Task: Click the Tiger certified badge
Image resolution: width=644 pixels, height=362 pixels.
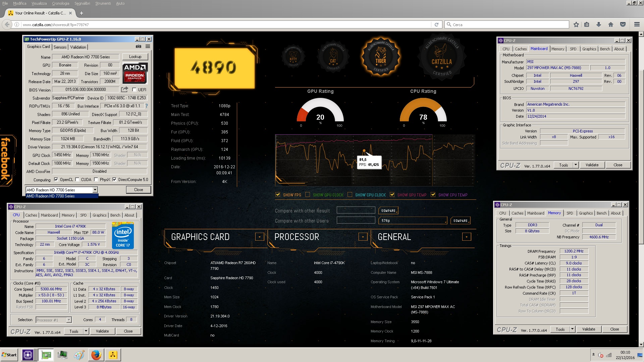Action: pyautogui.click(x=380, y=56)
